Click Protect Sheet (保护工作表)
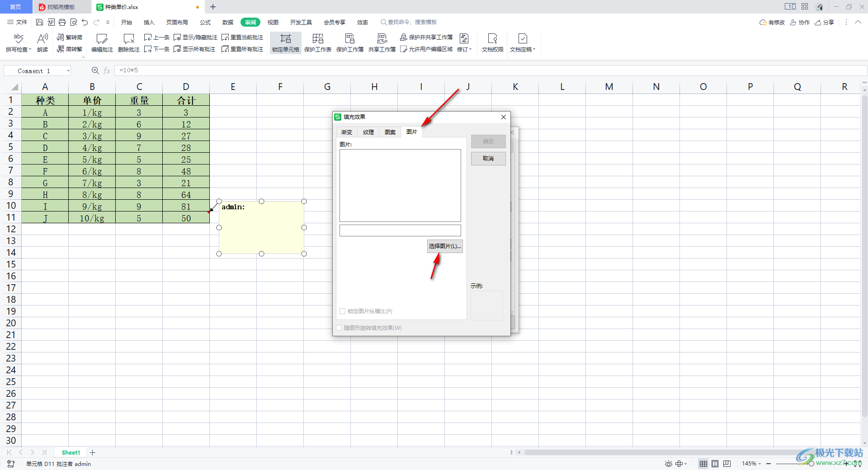This screenshot has width=868, height=470. (x=318, y=43)
